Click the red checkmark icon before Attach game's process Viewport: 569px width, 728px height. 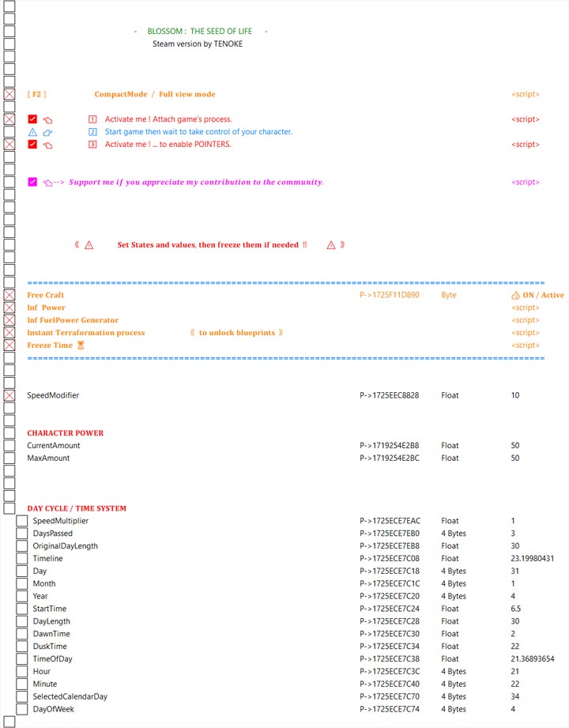(32, 119)
